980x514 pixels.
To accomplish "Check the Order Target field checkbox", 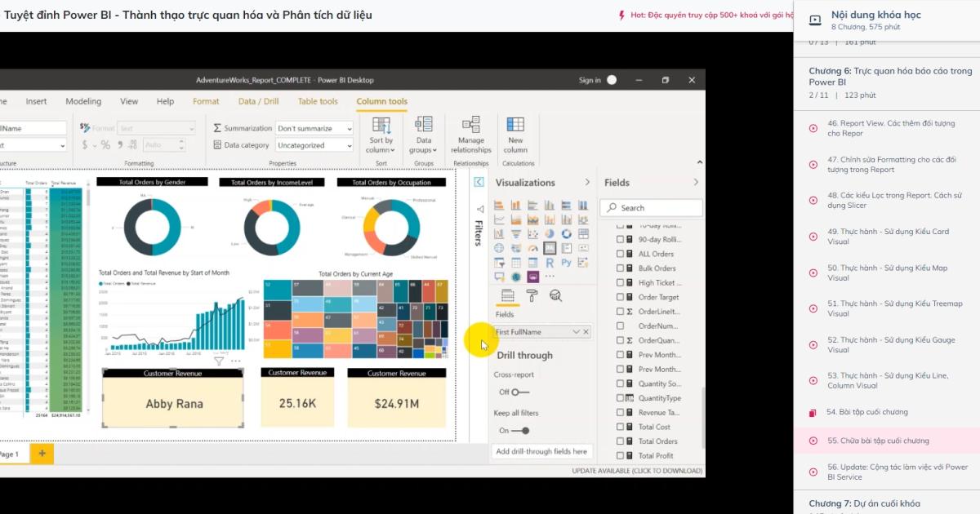I will click(x=620, y=297).
